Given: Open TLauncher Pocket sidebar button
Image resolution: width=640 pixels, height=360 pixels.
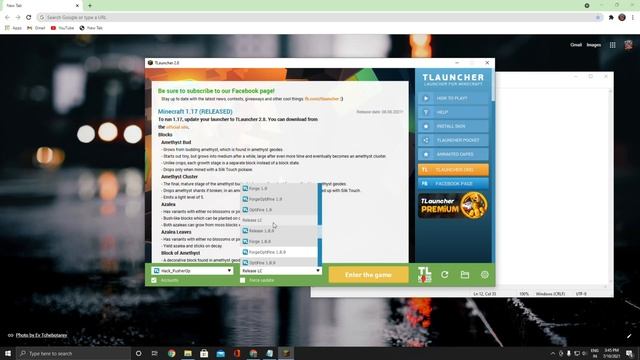Looking at the screenshot, I should [x=453, y=140].
